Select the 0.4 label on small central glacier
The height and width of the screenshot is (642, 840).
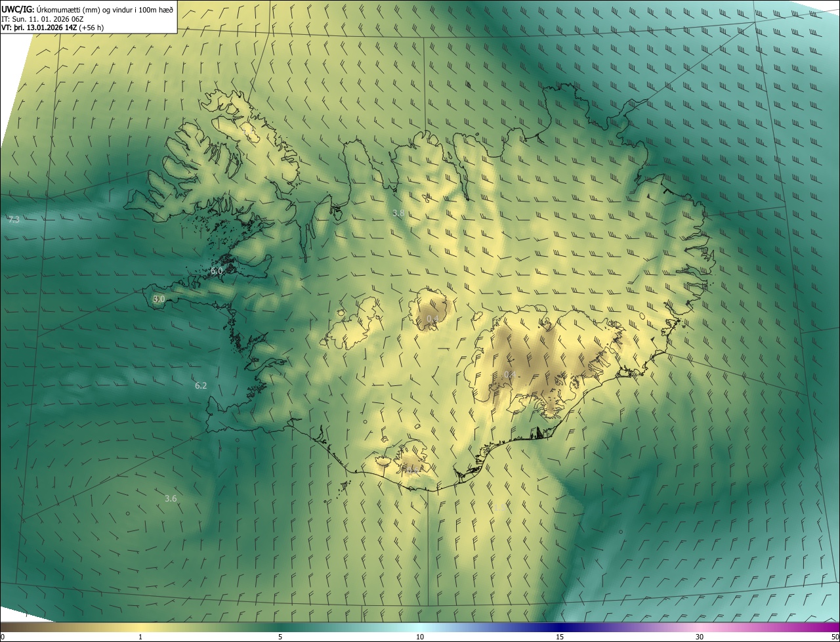[x=432, y=319]
